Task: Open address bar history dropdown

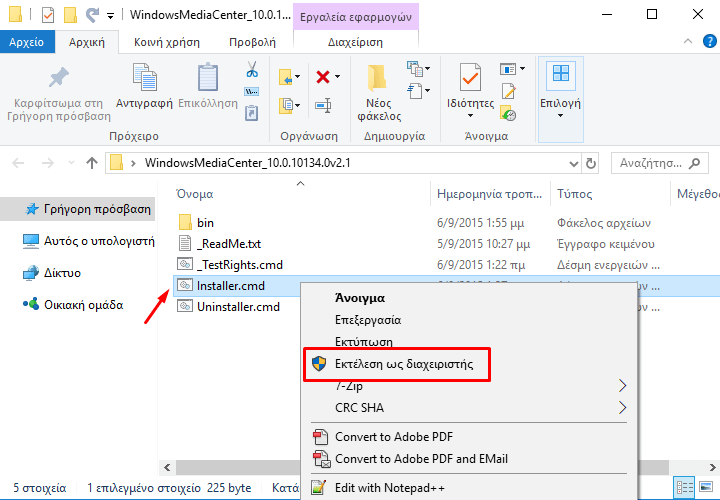Action: pos(574,164)
